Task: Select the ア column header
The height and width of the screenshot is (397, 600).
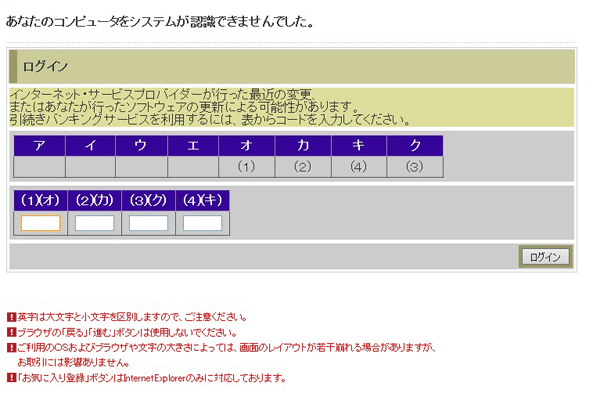Action: tap(39, 145)
